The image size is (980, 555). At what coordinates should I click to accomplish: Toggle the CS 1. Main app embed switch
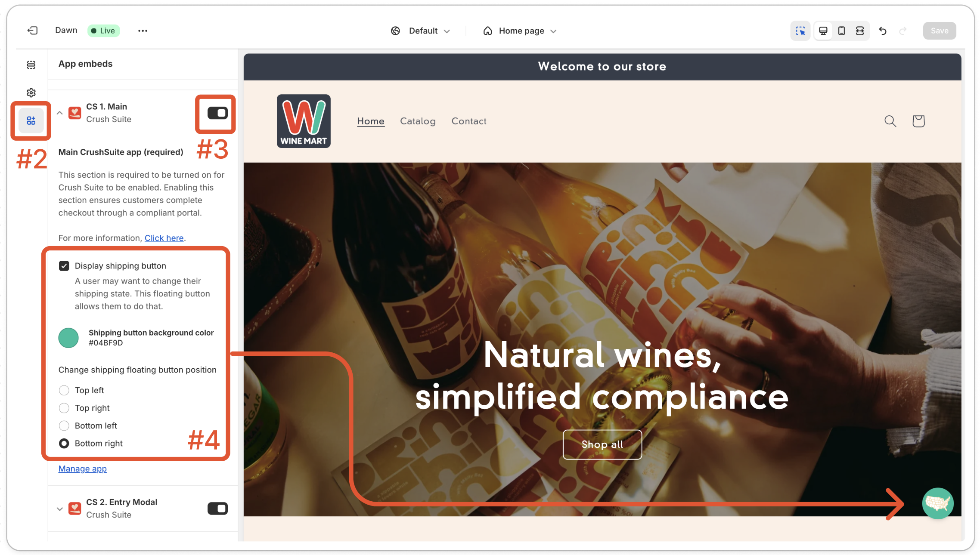[x=217, y=113]
